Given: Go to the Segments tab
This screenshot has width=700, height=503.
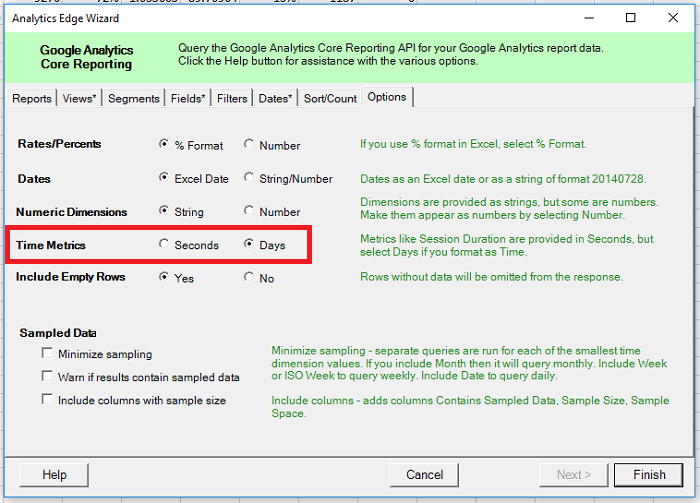Looking at the screenshot, I should [x=133, y=98].
